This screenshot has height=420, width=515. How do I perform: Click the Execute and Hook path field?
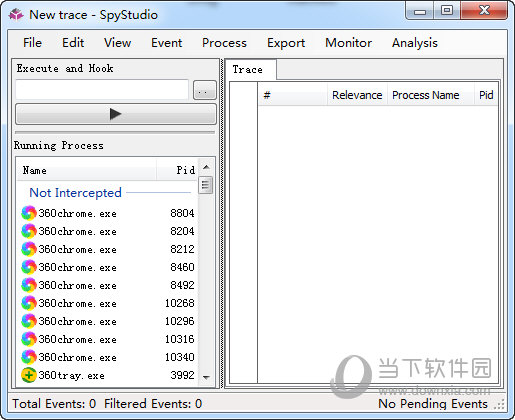click(x=102, y=89)
